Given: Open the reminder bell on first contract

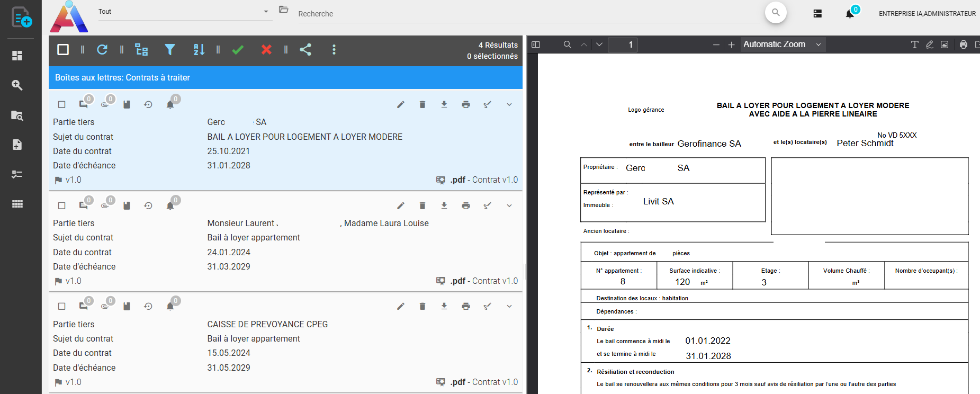Looking at the screenshot, I should pyautogui.click(x=170, y=105).
